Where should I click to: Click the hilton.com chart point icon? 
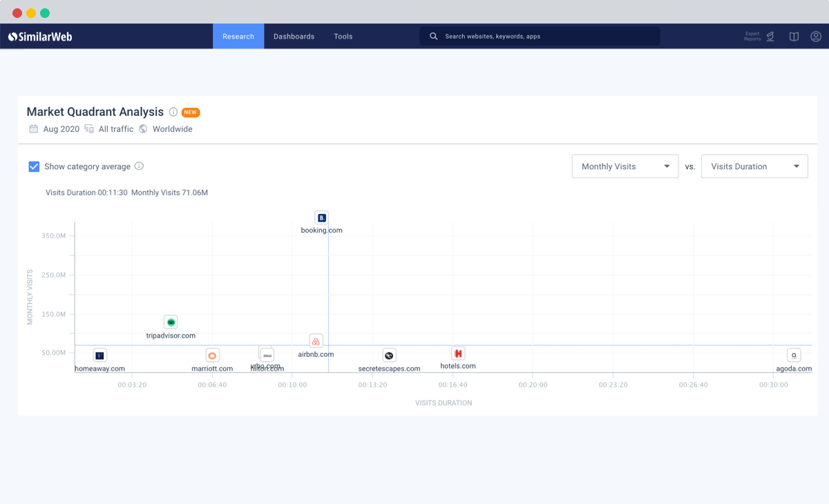click(x=267, y=355)
